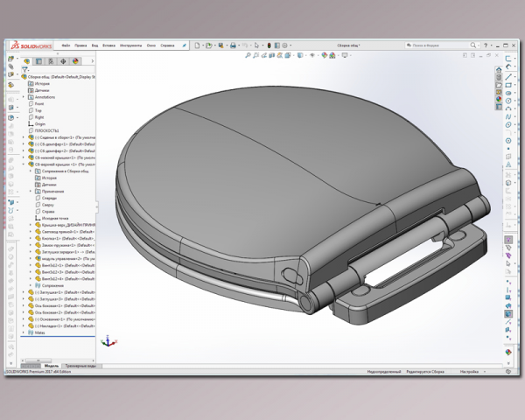Click the Print icon in the top toolbar
Image resolution: width=525 pixels, height=420 pixels.
[234, 45]
